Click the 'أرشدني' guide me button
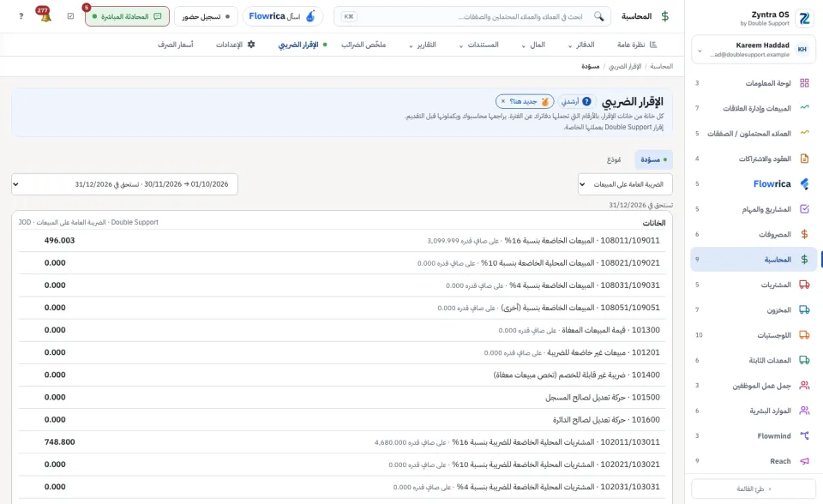 576,101
